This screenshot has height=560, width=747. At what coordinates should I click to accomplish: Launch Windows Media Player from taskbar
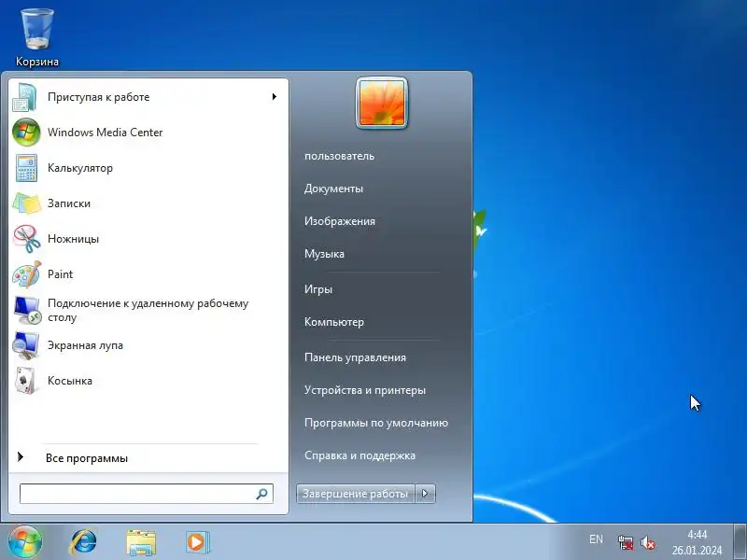point(197,542)
